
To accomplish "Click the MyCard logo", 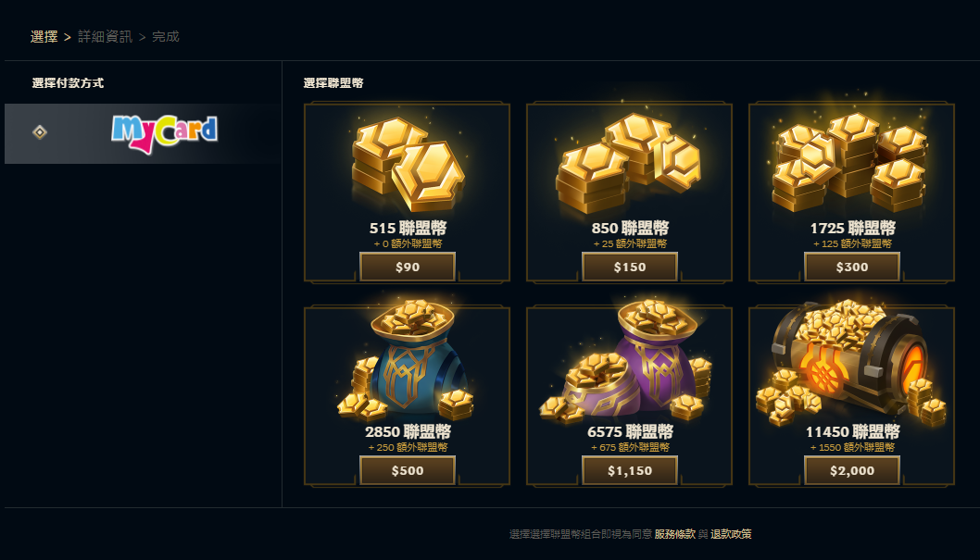I will [164, 133].
